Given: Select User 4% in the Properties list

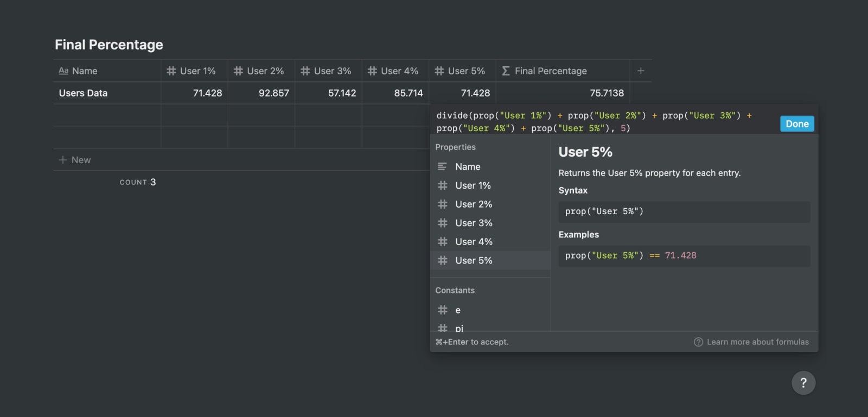Looking at the screenshot, I should (490, 242).
